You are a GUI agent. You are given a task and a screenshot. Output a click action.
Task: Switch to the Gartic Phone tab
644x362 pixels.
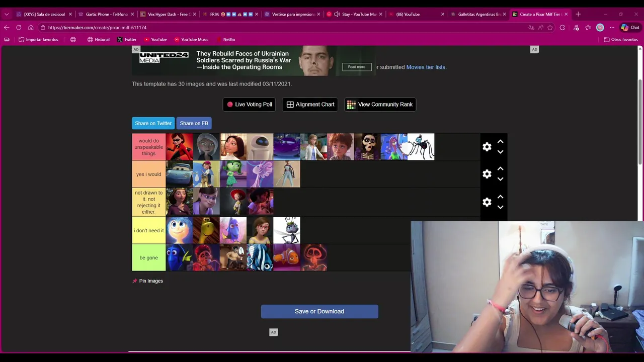pyautogui.click(x=106, y=14)
